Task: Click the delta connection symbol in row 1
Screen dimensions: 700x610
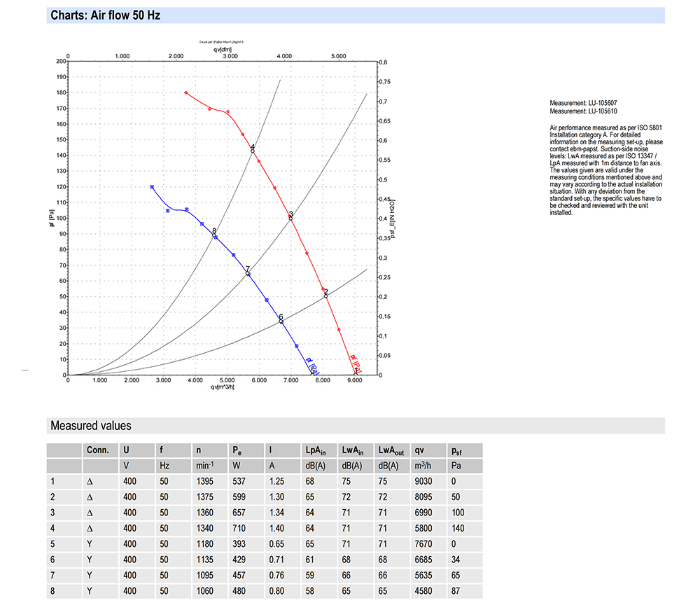Action: [x=89, y=481]
